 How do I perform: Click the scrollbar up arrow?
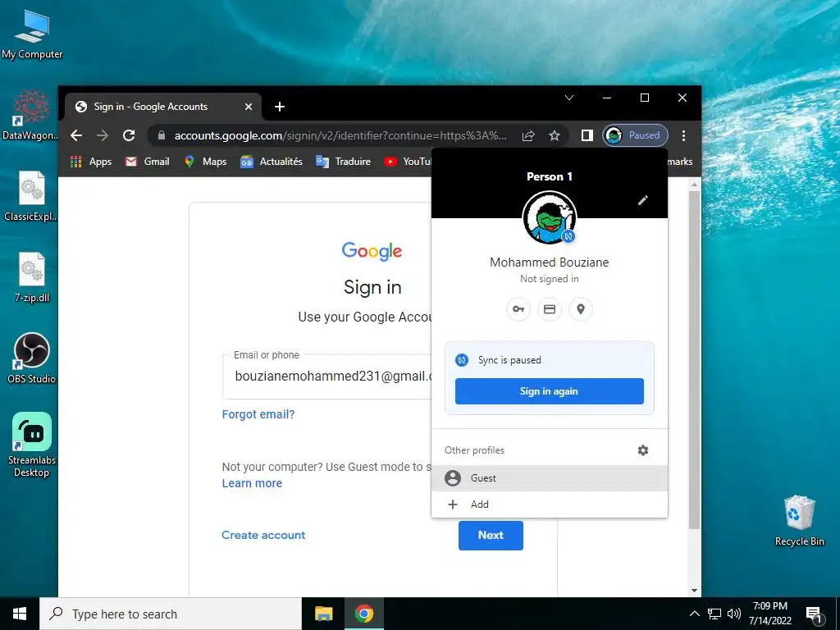pyautogui.click(x=694, y=185)
